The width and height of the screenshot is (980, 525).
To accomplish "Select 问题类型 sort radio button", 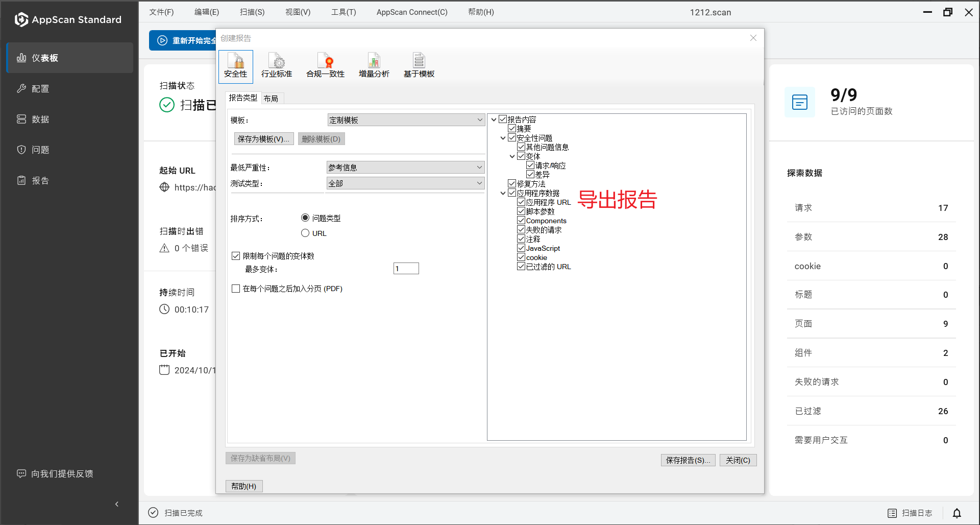I will 305,218.
